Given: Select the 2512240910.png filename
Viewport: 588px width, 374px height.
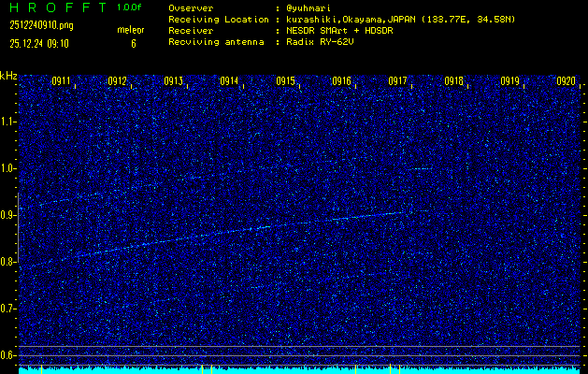Looking at the screenshot, I should click(41, 25).
